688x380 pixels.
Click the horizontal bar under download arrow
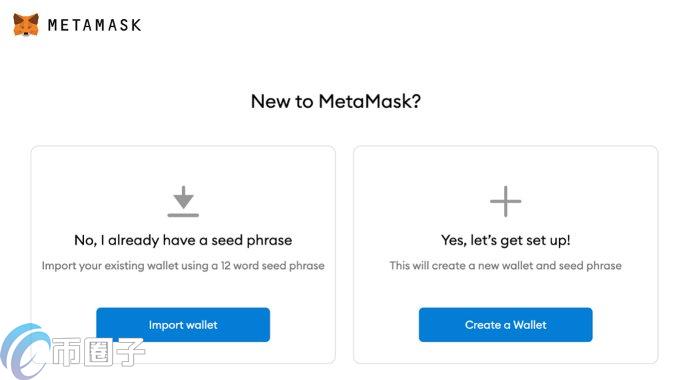[x=183, y=215]
